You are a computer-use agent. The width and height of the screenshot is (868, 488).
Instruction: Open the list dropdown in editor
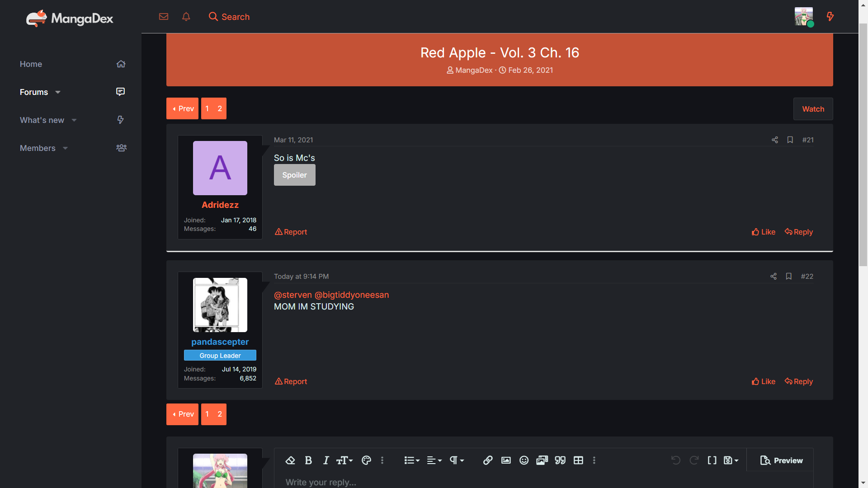tap(412, 460)
